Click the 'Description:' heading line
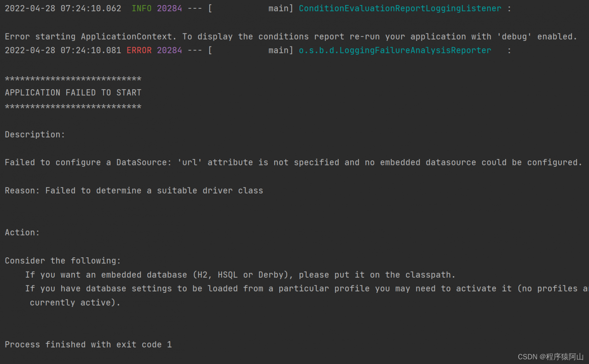Image resolution: width=589 pixels, height=364 pixels. tap(35, 135)
